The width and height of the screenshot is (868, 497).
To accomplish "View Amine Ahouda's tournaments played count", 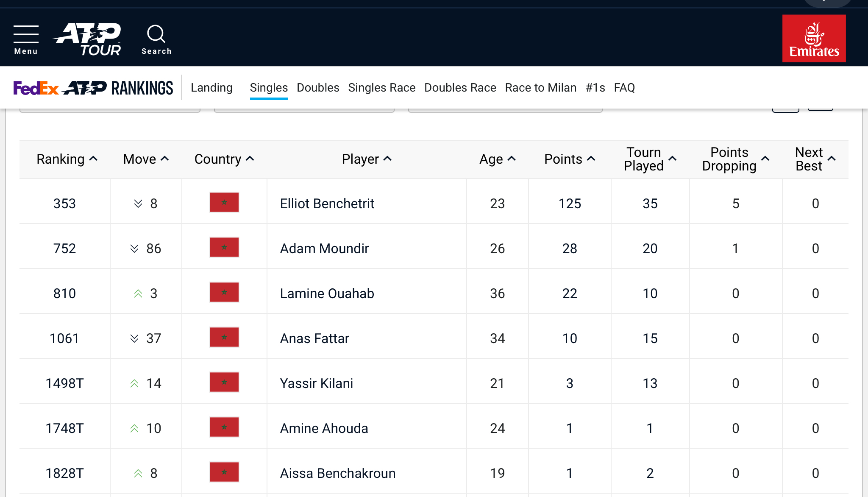I will tap(650, 428).
